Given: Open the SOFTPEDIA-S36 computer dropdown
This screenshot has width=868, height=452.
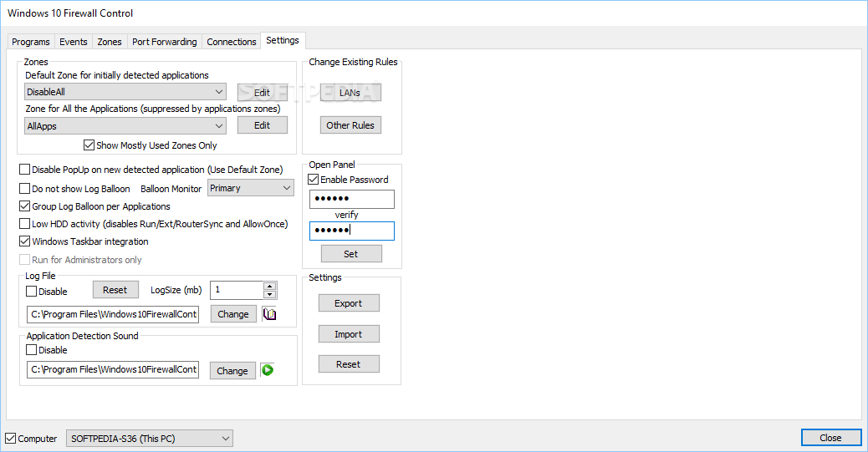Looking at the screenshot, I should click(150, 439).
